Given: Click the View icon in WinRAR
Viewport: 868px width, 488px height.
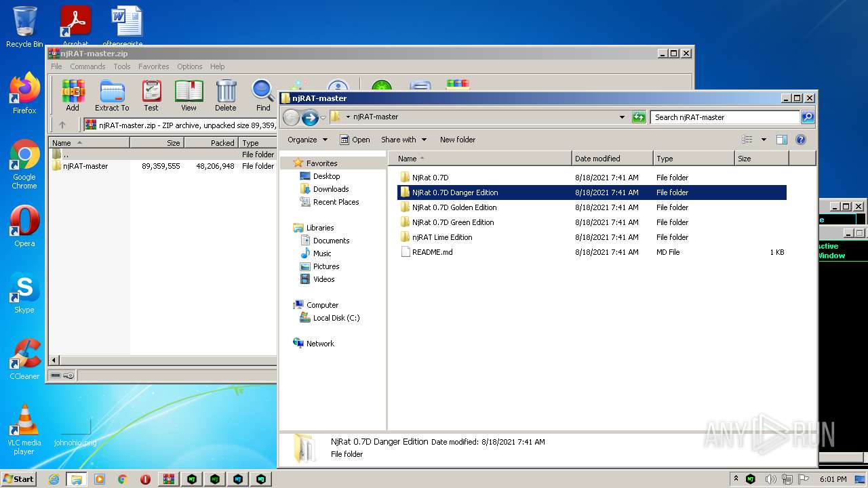Looking at the screenshot, I should point(189,95).
